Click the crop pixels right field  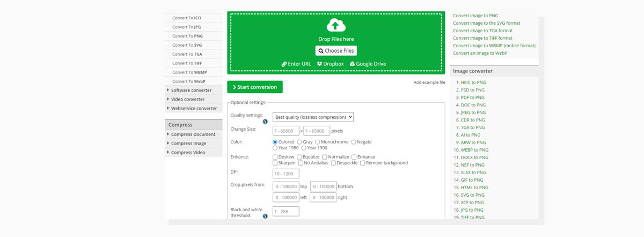(323, 197)
